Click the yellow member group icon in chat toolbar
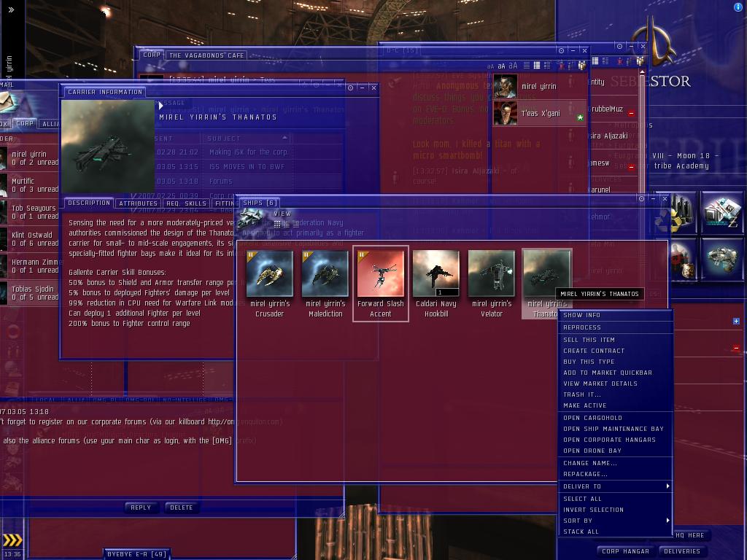Screen dimensions: 747x560 [x=581, y=65]
